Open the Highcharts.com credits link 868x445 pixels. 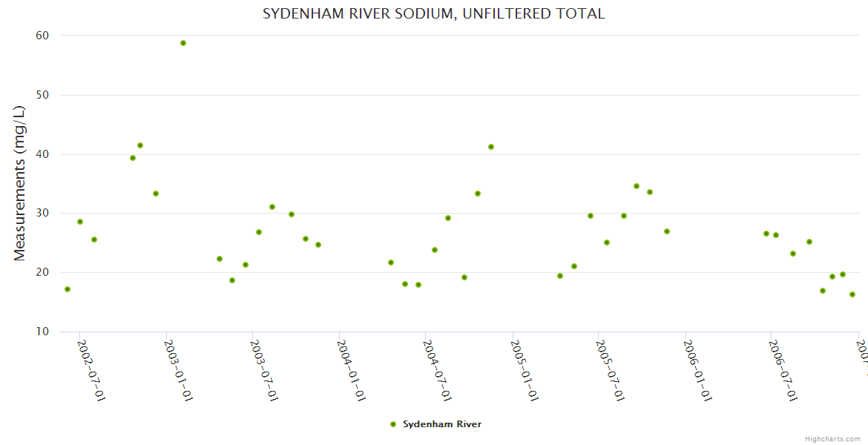(x=832, y=438)
